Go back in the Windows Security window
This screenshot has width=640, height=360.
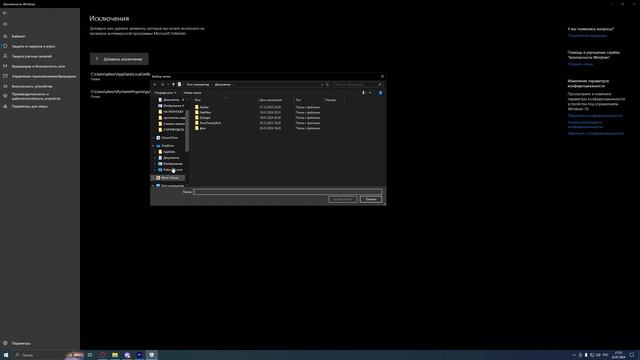[x=5, y=13]
